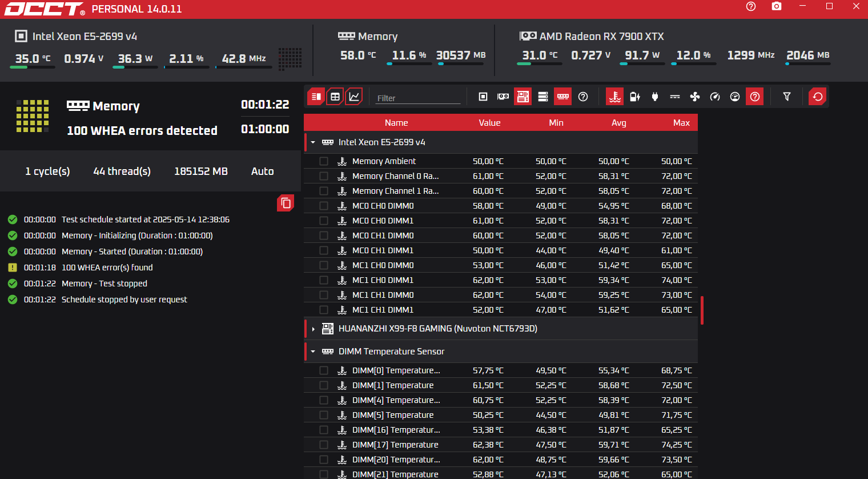Toggle GPU sensor filter icon
The width and height of the screenshot is (868, 479).
(x=503, y=97)
